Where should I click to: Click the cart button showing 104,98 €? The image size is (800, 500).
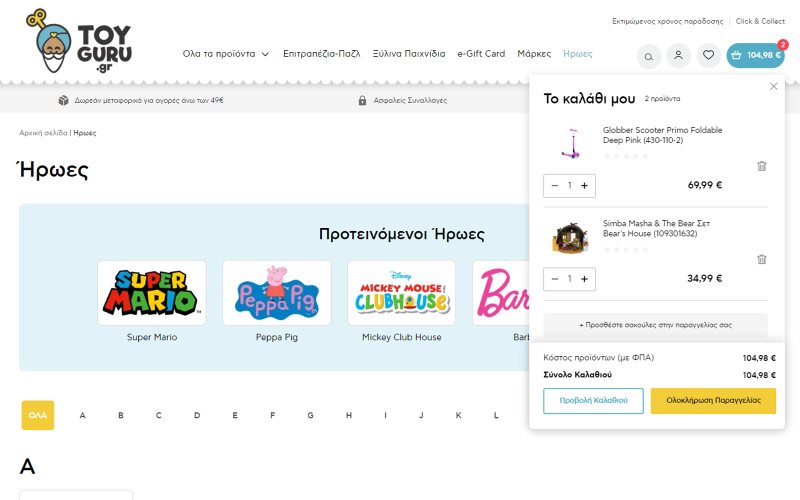click(756, 55)
